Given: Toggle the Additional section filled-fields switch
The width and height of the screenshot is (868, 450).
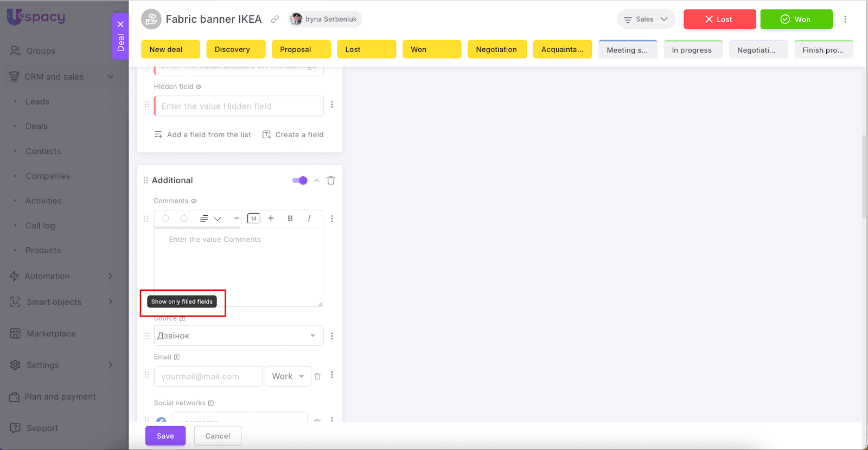Looking at the screenshot, I should (299, 181).
